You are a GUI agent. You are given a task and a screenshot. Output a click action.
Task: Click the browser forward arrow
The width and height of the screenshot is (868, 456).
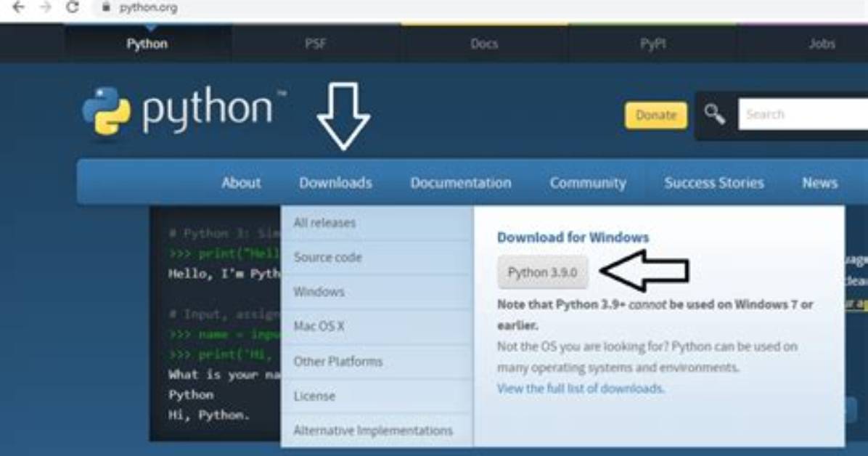coord(46,7)
